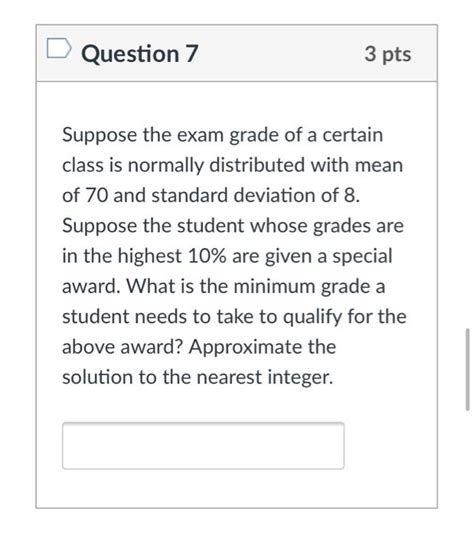Click the line "student needs to take to qualify for the"
The width and height of the screenshot is (474, 536).
pos(234,317)
